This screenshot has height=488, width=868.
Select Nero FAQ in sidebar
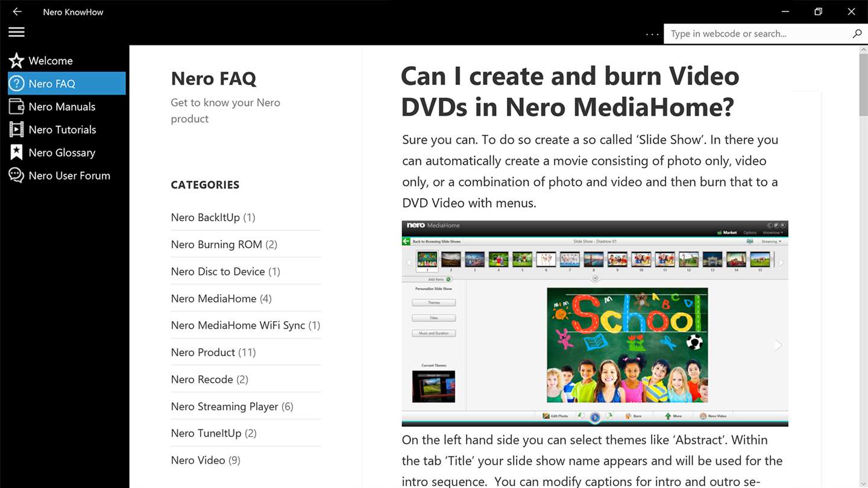[x=66, y=83]
